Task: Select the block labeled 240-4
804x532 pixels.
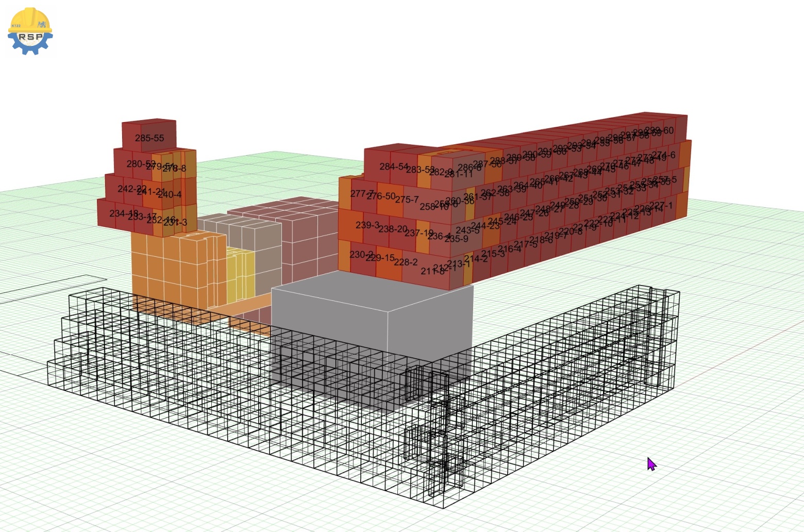Action: (170, 195)
